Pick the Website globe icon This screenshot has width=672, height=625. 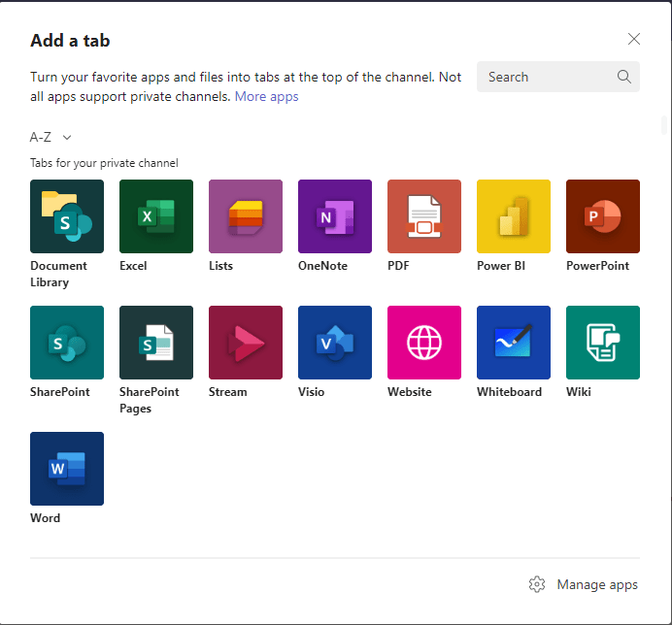click(424, 343)
